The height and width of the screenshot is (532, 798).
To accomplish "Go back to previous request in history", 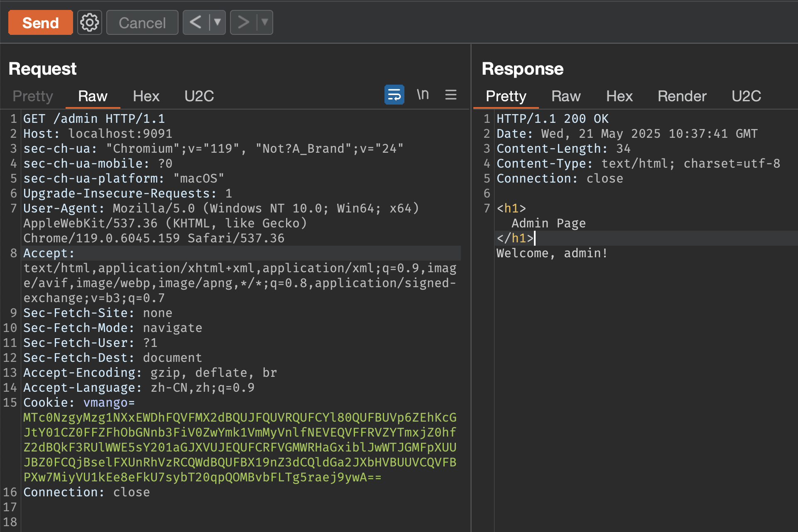I will 196,22.
